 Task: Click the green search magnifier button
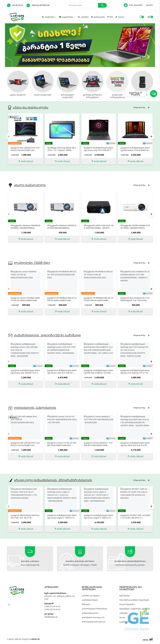pyautogui.click(x=102, y=5)
